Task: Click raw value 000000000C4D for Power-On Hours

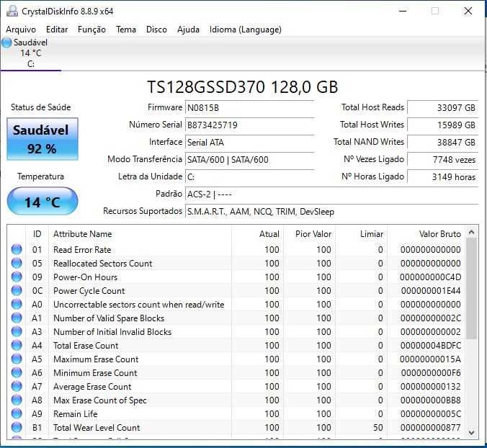Action: click(431, 277)
